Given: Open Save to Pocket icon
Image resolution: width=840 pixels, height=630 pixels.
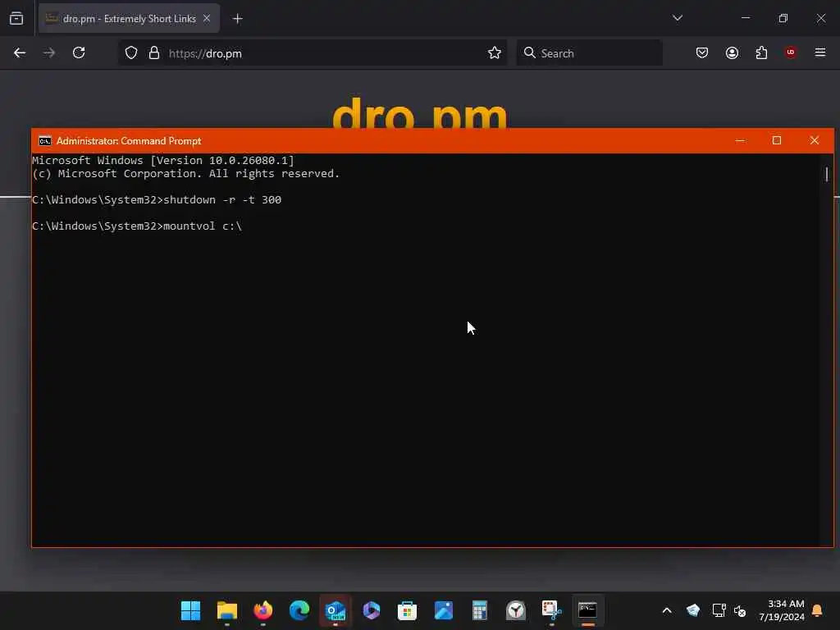Looking at the screenshot, I should pos(702,52).
